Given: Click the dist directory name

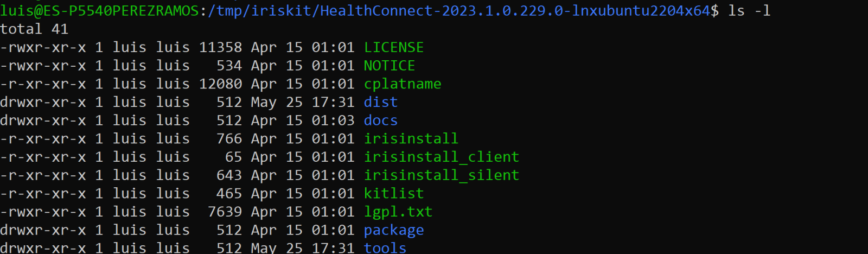Looking at the screenshot, I should pos(380,102).
